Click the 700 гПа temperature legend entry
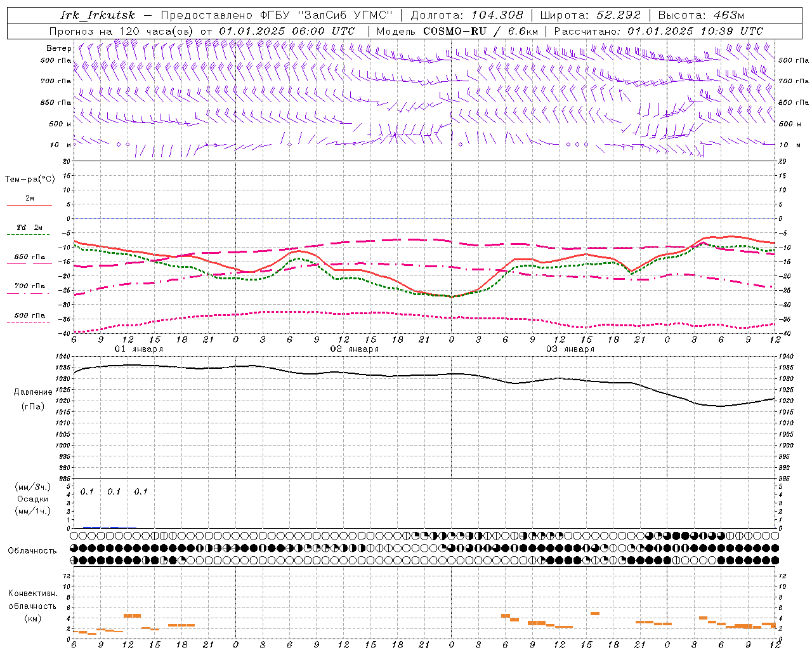This screenshot has width=812, height=650. click(x=29, y=286)
